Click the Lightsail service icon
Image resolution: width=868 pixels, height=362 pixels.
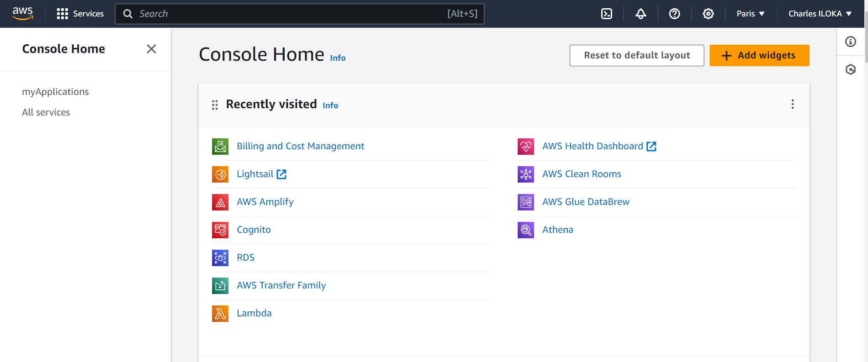click(x=220, y=174)
